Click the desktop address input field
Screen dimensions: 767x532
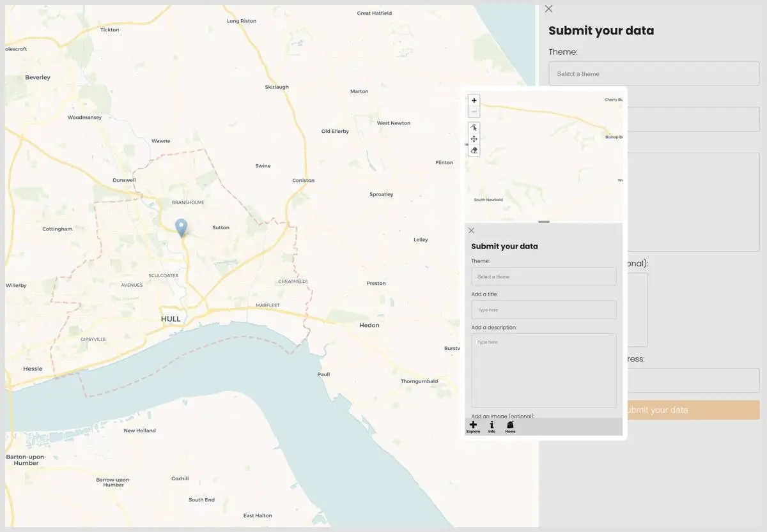693,380
